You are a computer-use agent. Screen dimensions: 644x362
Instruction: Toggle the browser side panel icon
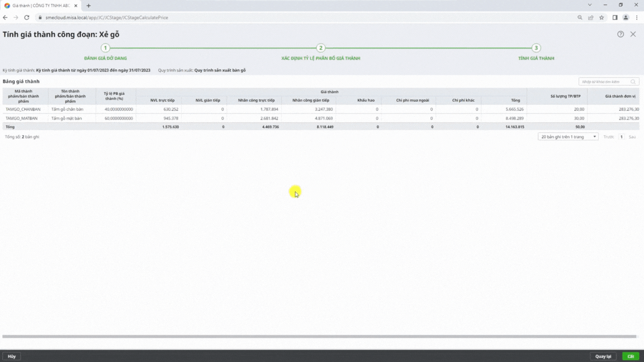(615, 17)
